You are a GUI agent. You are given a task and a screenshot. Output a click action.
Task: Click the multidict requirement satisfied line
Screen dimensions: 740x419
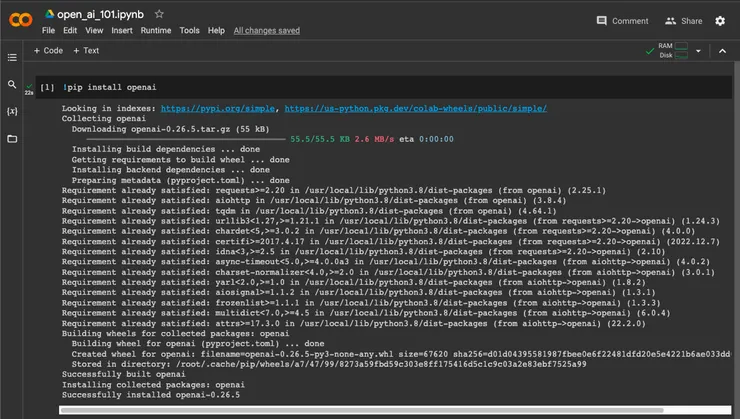pos(366,313)
